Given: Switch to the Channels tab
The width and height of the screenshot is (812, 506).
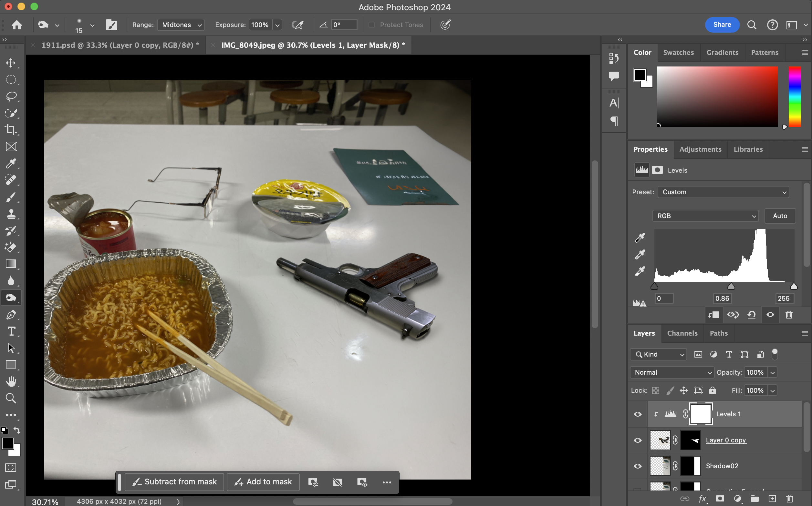Looking at the screenshot, I should point(682,333).
